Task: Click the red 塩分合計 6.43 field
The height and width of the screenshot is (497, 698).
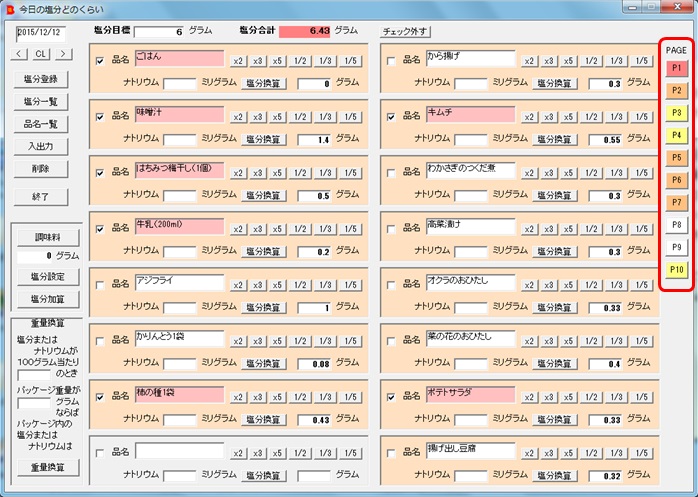Action: (305, 31)
